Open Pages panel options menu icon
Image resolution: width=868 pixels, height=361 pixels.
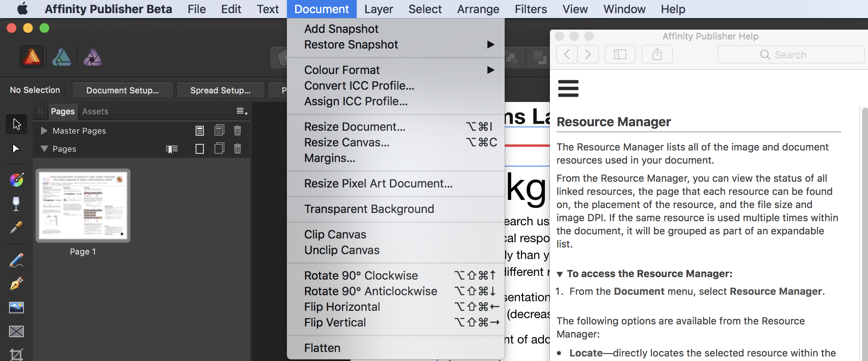point(242,111)
